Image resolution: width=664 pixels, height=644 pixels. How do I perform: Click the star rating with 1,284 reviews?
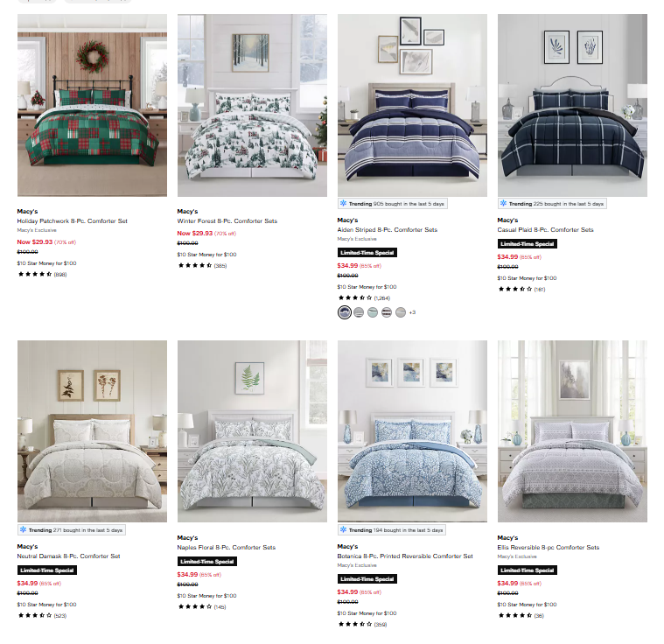(x=355, y=297)
